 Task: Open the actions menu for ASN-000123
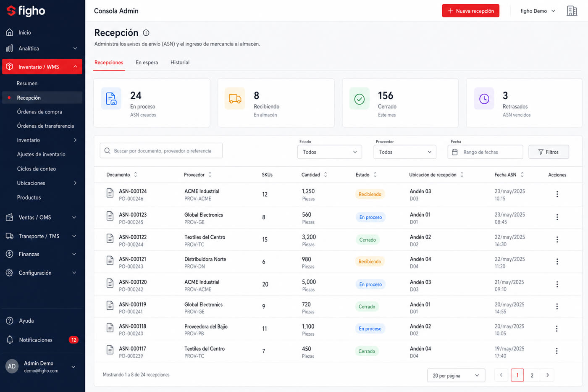[557, 217]
